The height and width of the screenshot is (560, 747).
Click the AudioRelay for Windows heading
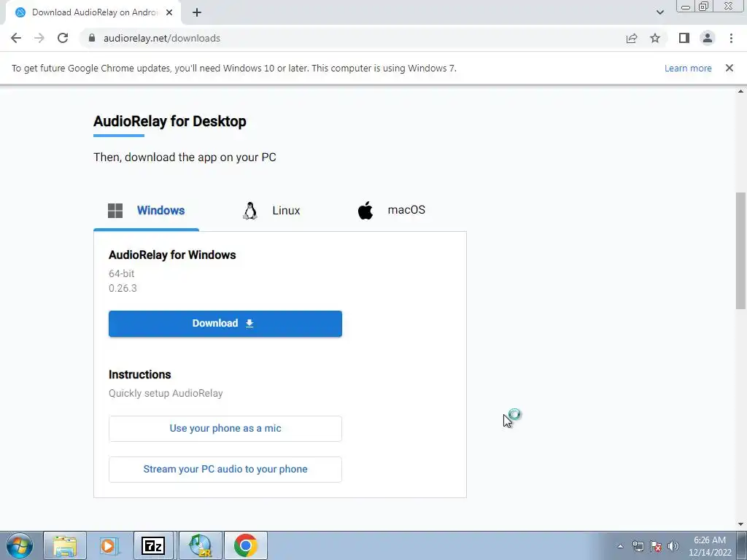click(x=172, y=255)
